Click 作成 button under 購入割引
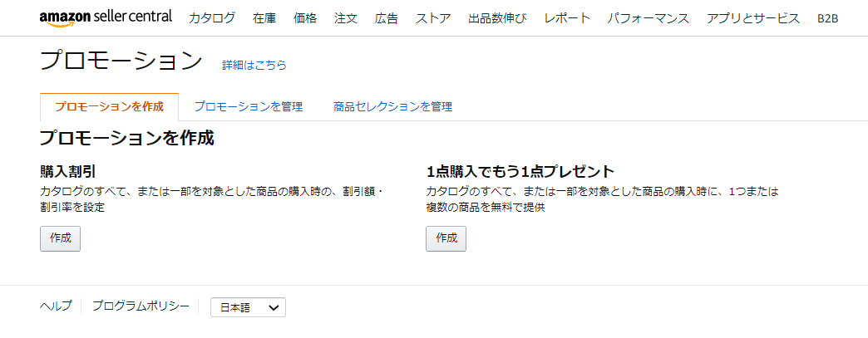Image resolution: width=868 pixels, height=338 pixels. click(x=61, y=238)
